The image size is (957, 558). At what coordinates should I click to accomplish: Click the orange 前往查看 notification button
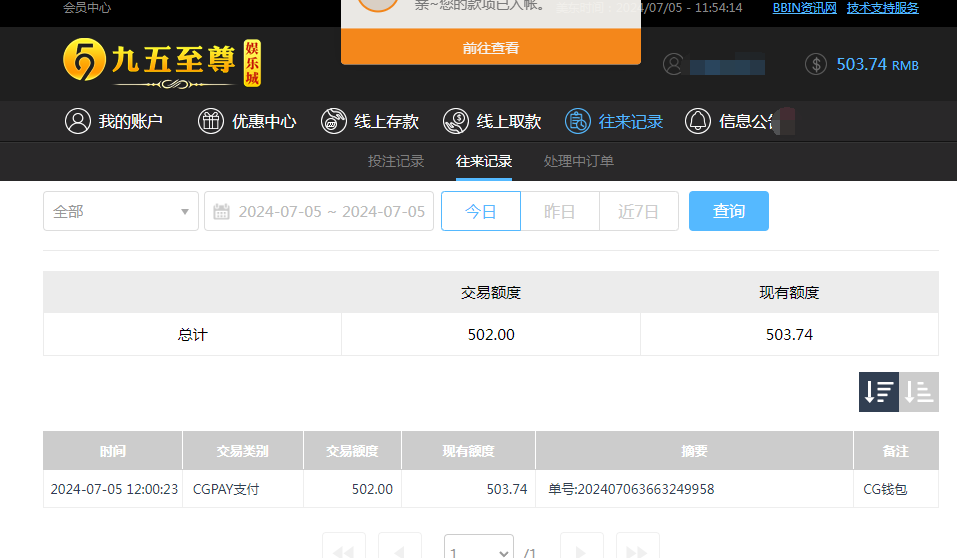pos(490,47)
